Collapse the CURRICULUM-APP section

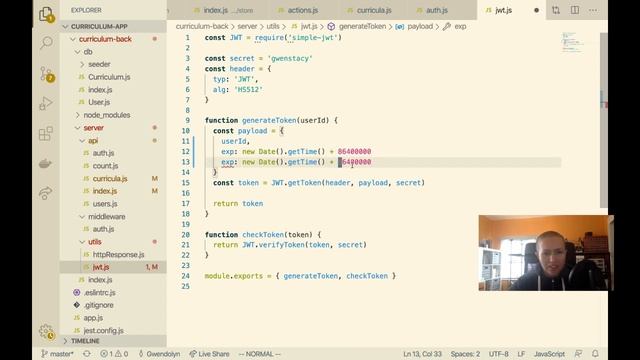tap(113, 27)
